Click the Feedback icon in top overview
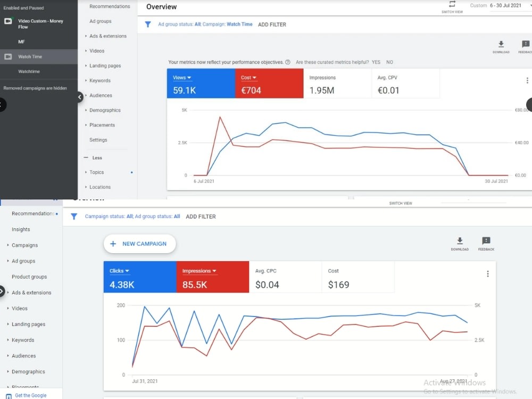532x399 pixels. point(526,44)
